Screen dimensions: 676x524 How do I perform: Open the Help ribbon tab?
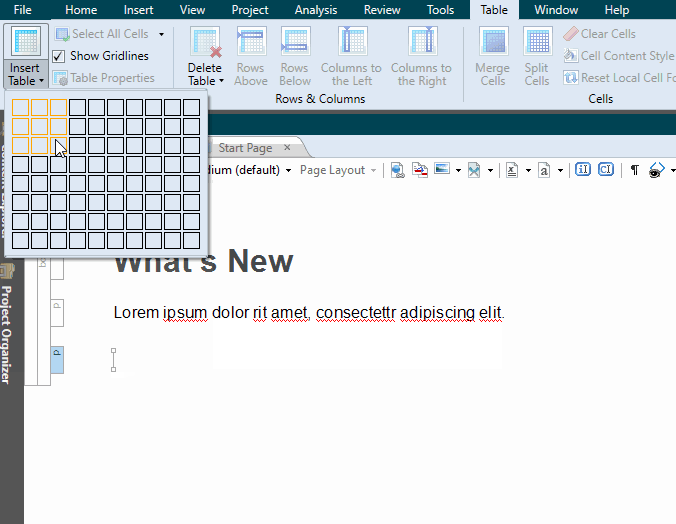617,9
